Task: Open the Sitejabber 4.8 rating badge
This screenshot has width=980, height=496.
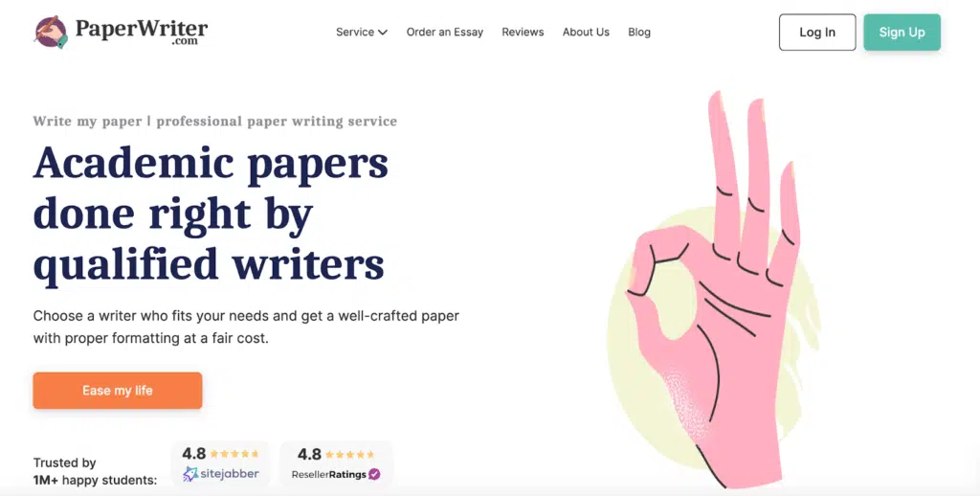Action: (x=221, y=463)
